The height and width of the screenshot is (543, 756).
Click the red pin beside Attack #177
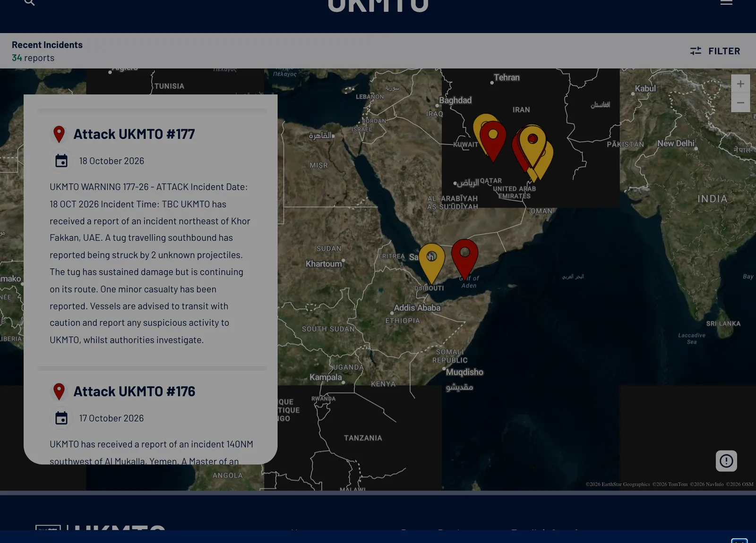(x=59, y=134)
